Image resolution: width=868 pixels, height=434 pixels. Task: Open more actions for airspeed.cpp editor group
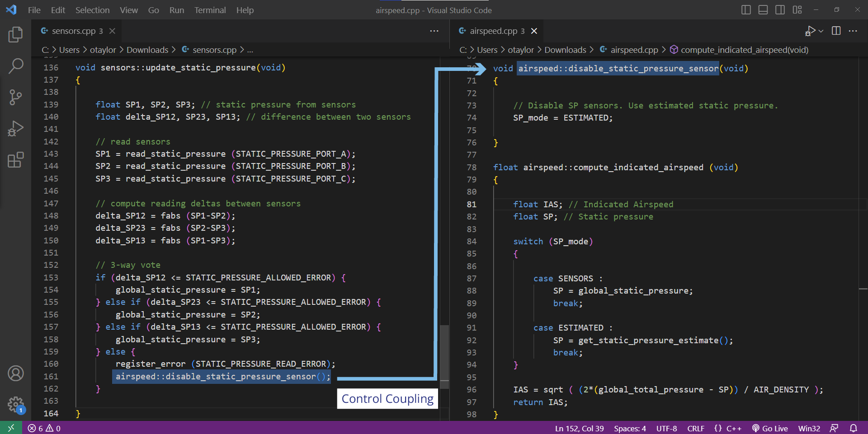(853, 31)
